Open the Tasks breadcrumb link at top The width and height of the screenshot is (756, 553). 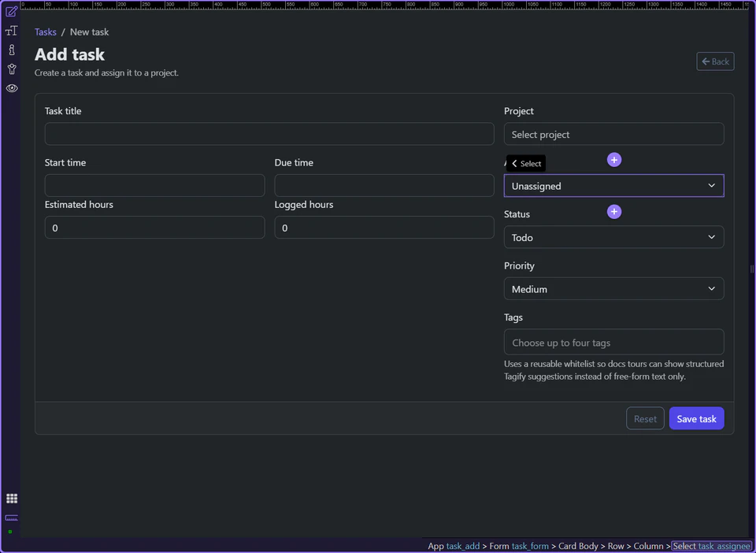point(45,32)
